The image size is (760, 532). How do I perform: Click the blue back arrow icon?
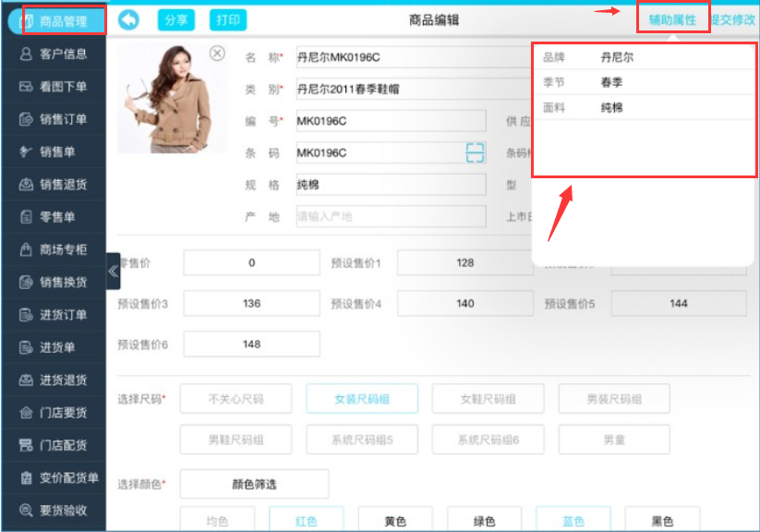pos(128,20)
